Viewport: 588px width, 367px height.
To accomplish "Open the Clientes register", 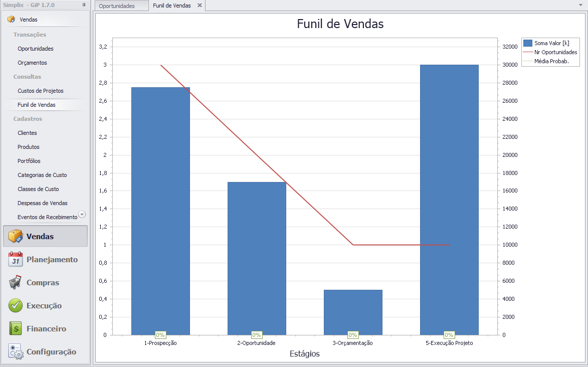I will 27,133.
